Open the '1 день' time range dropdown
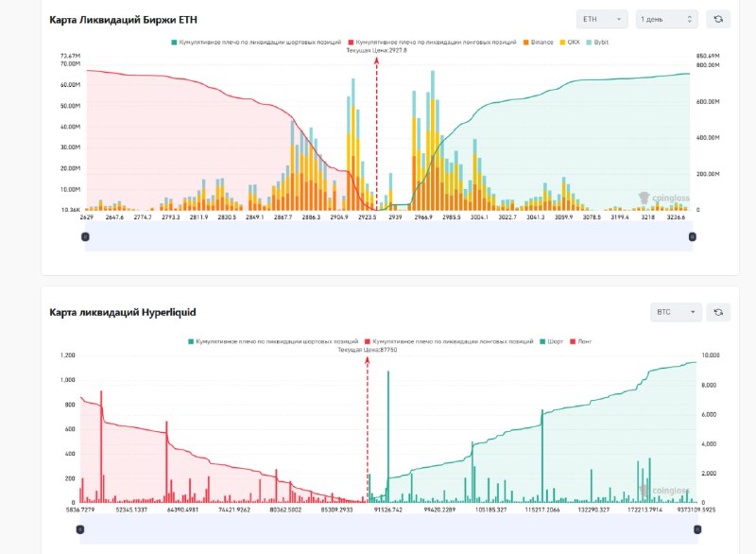The width and height of the screenshot is (756, 554). 667,19
